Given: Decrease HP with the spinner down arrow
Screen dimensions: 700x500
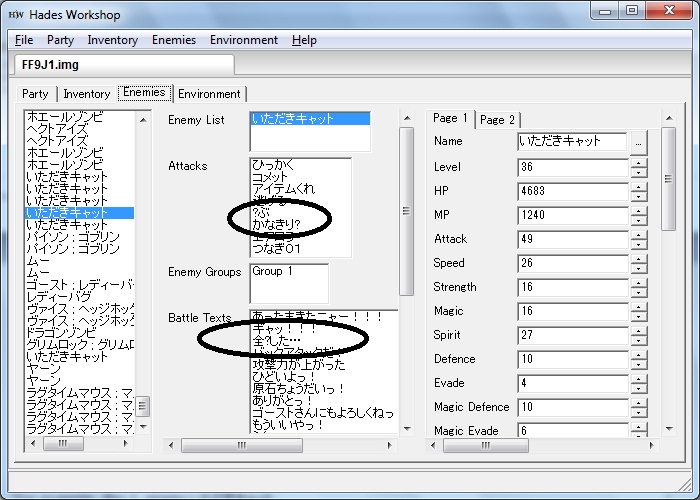Looking at the screenshot, I should (x=639, y=197).
